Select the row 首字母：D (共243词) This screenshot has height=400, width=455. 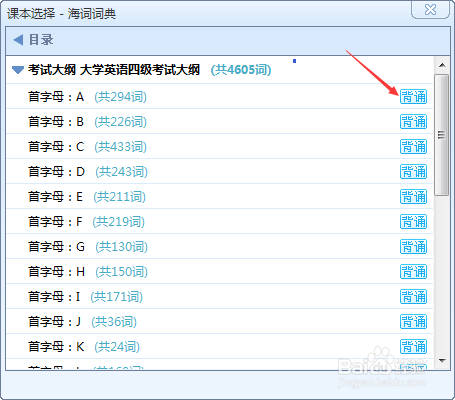click(x=220, y=172)
